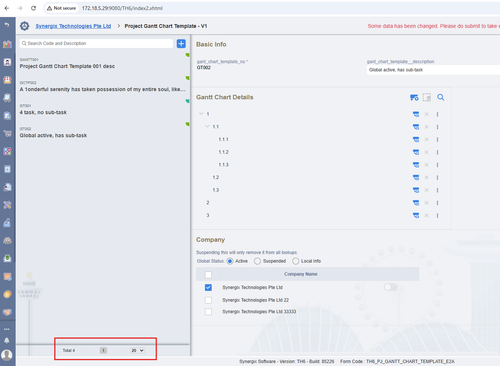Click the settings gear icon beside company name
The width and height of the screenshot is (500, 366).
24,26
